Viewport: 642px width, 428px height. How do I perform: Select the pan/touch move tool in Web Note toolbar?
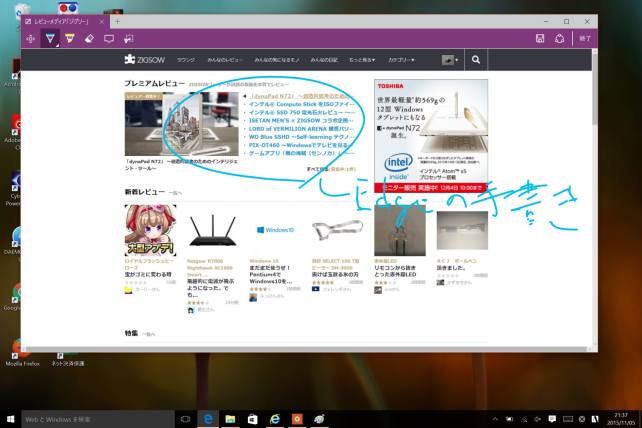pos(30,39)
